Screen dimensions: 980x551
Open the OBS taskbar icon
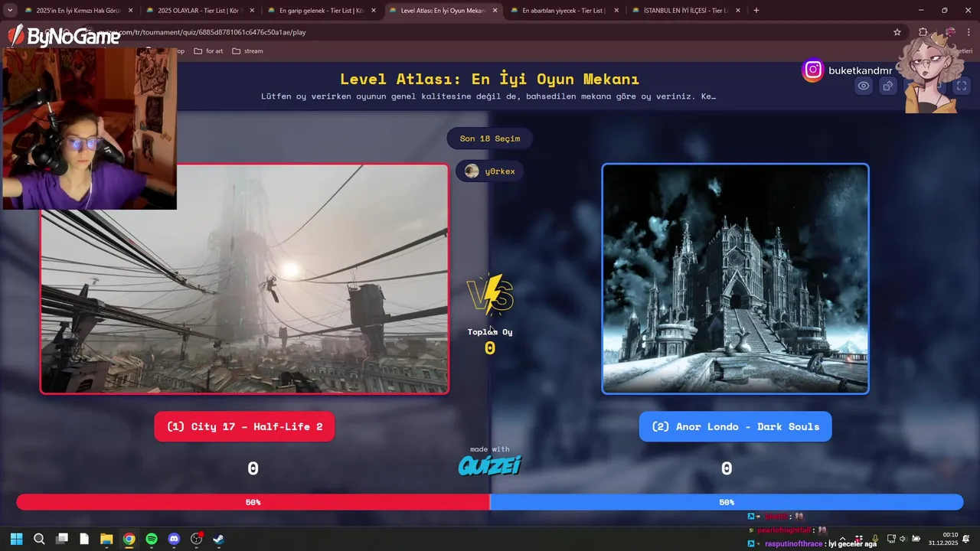[x=196, y=539]
